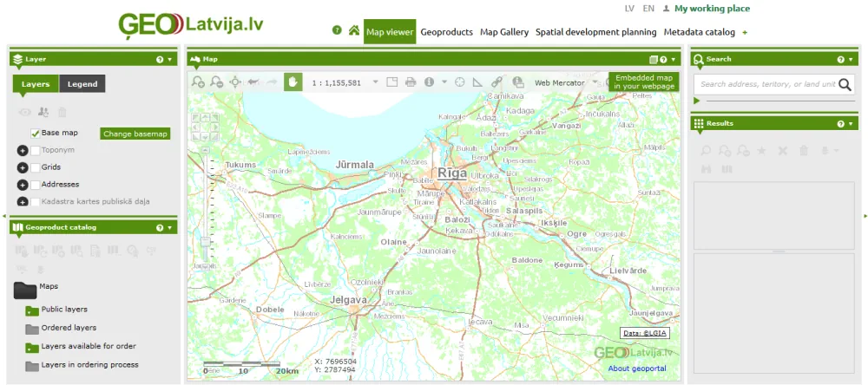Toggle the Base map checkbox
This screenshot has width=868, height=385.
(36, 134)
